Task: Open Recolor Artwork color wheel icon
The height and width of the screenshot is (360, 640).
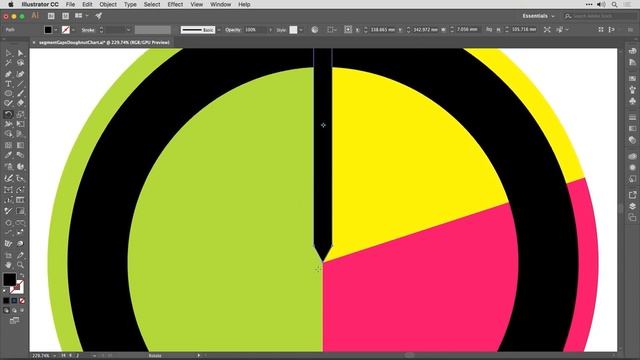Action: [315, 30]
